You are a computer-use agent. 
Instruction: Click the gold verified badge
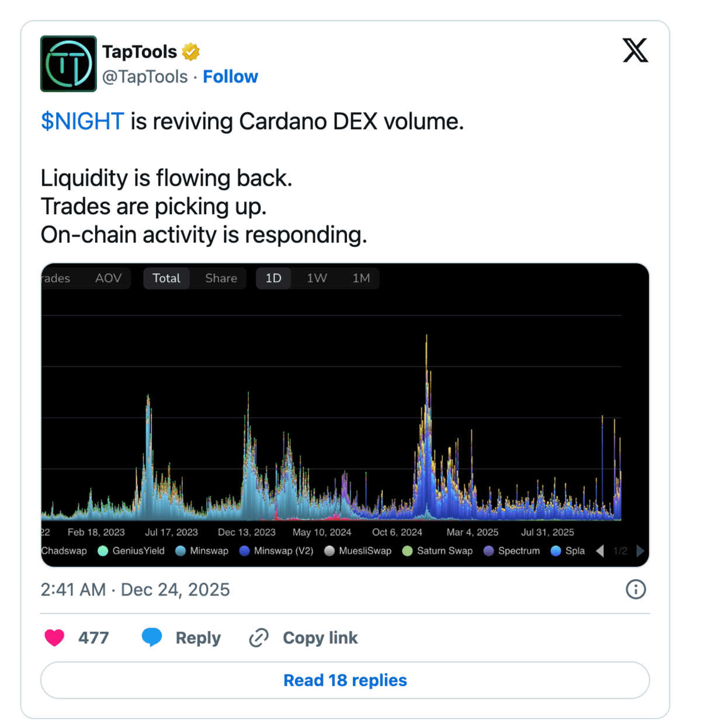(x=191, y=52)
